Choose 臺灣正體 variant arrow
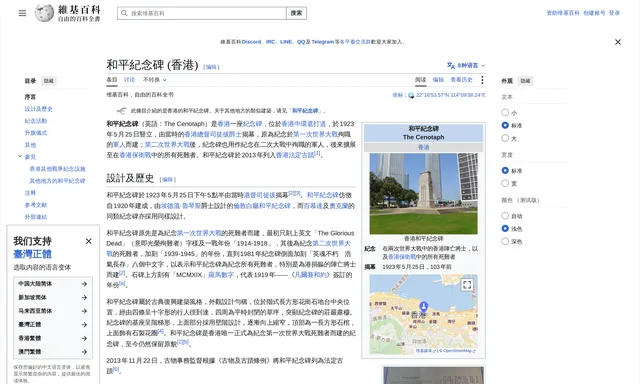The height and width of the screenshot is (384, 640). [x=84, y=324]
